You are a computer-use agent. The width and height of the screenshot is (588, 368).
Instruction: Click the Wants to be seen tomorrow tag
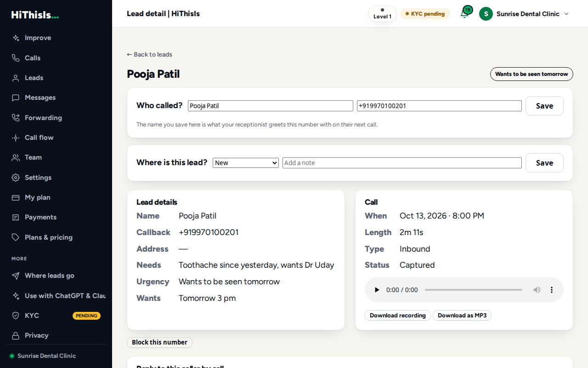pos(531,74)
